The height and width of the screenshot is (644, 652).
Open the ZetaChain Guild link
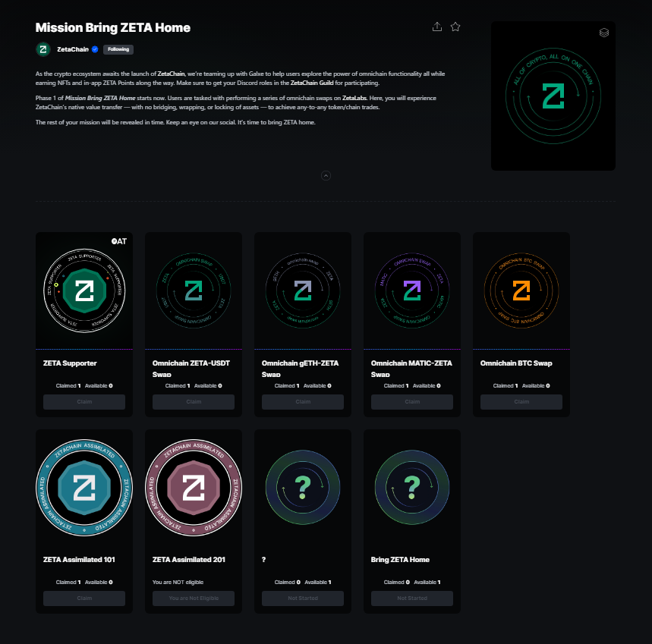[312, 83]
